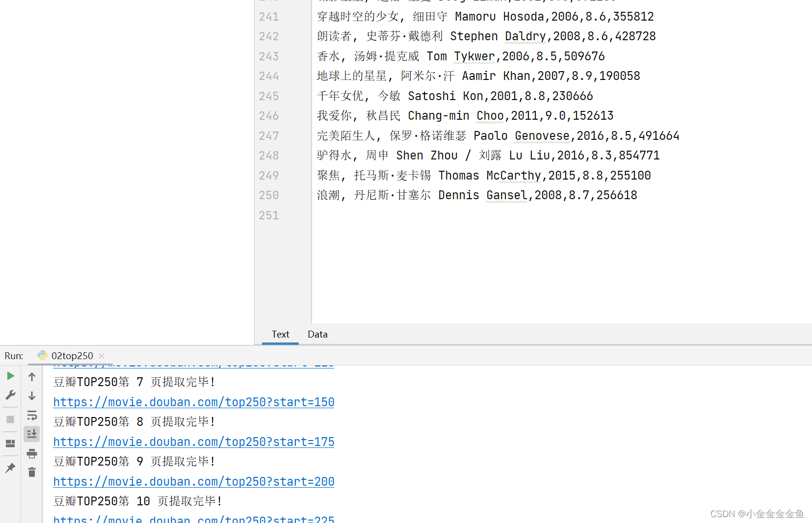Clear all console output trash icon
This screenshot has height=523, width=812.
pyautogui.click(x=32, y=472)
